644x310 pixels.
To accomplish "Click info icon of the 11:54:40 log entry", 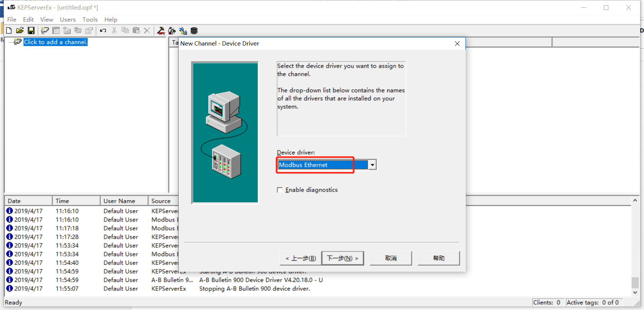I will coord(10,263).
